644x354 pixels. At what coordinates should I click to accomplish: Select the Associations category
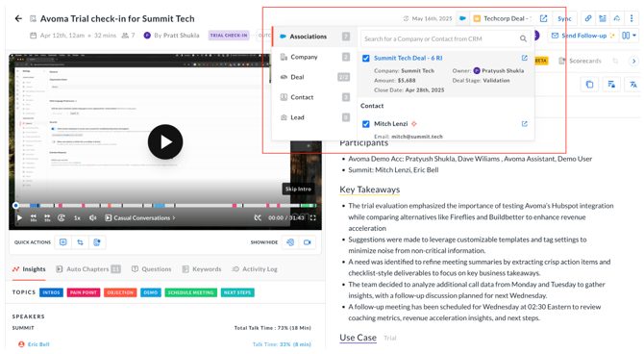(314, 37)
